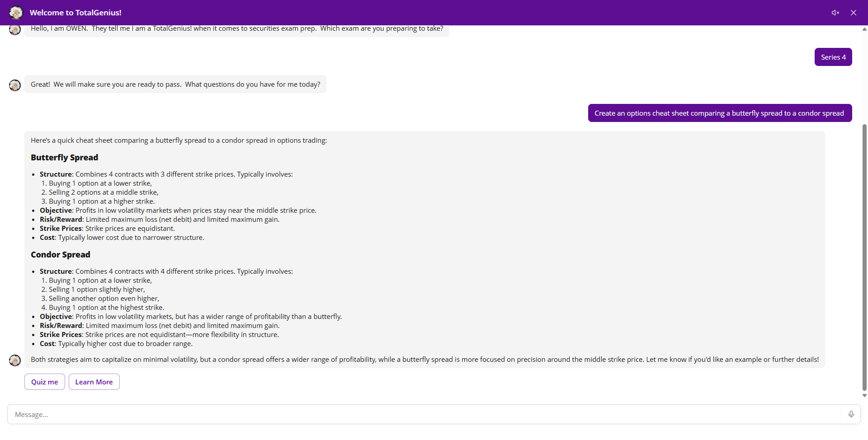This screenshot has height=440, width=868.
Task: Click the Condor Spread heading
Action: click(61, 255)
